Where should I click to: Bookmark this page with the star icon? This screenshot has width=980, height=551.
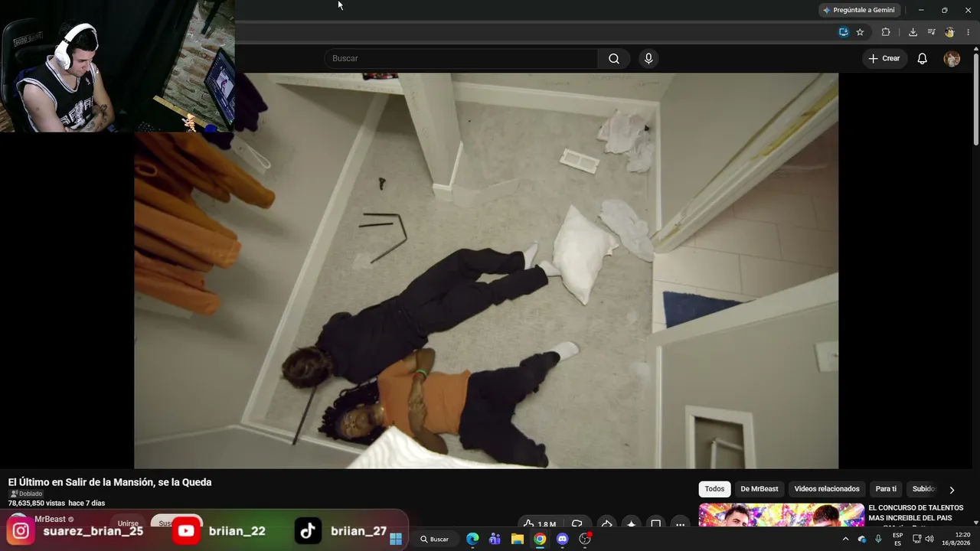860,32
